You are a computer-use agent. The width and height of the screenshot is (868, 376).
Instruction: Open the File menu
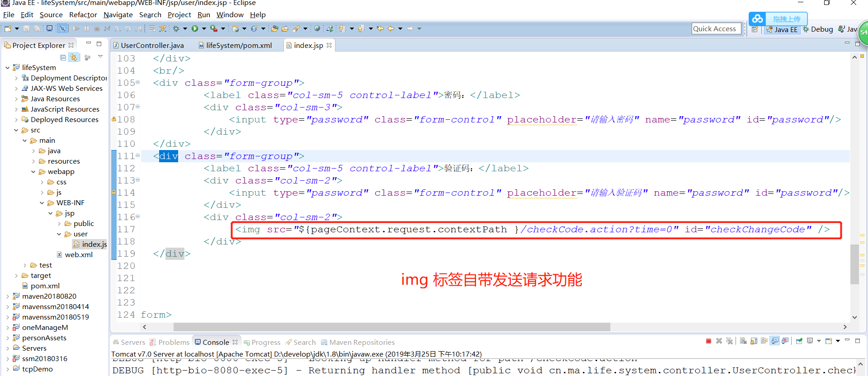click(x=9, y=15)
